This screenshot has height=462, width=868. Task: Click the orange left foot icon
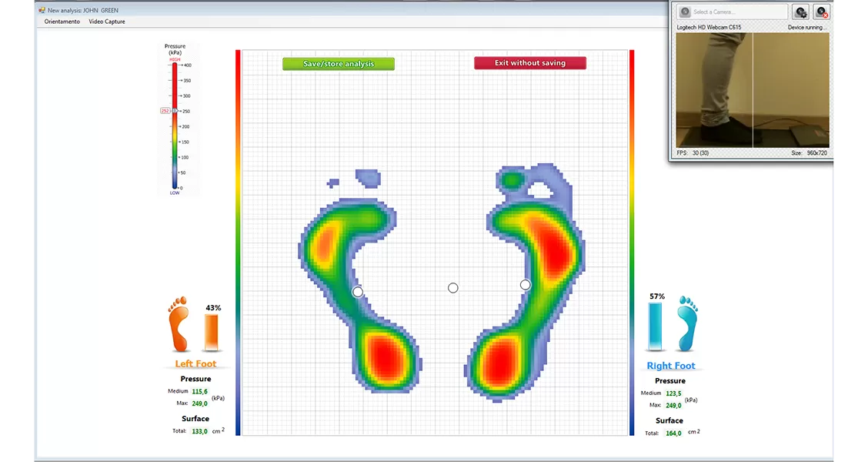(179, 325)
